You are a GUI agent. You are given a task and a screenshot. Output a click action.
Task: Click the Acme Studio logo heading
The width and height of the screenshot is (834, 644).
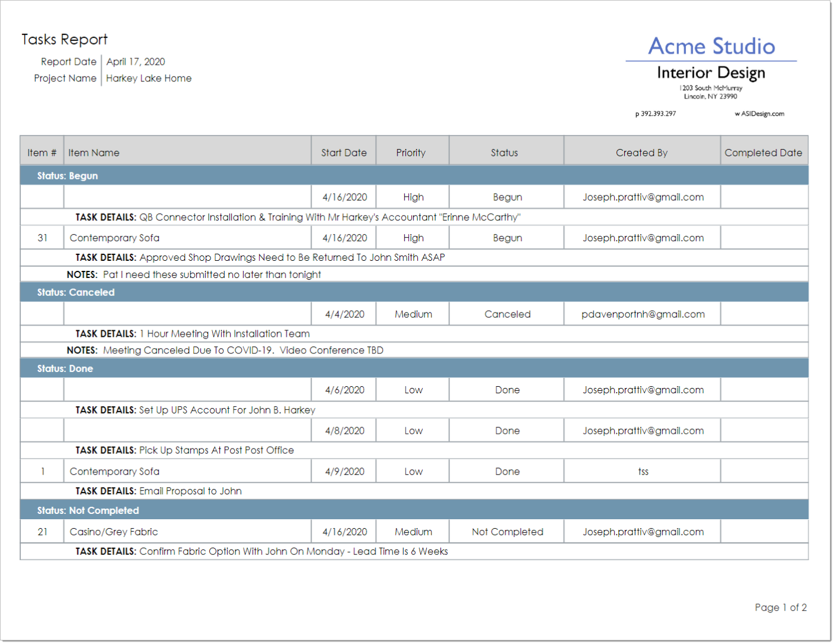711,46
